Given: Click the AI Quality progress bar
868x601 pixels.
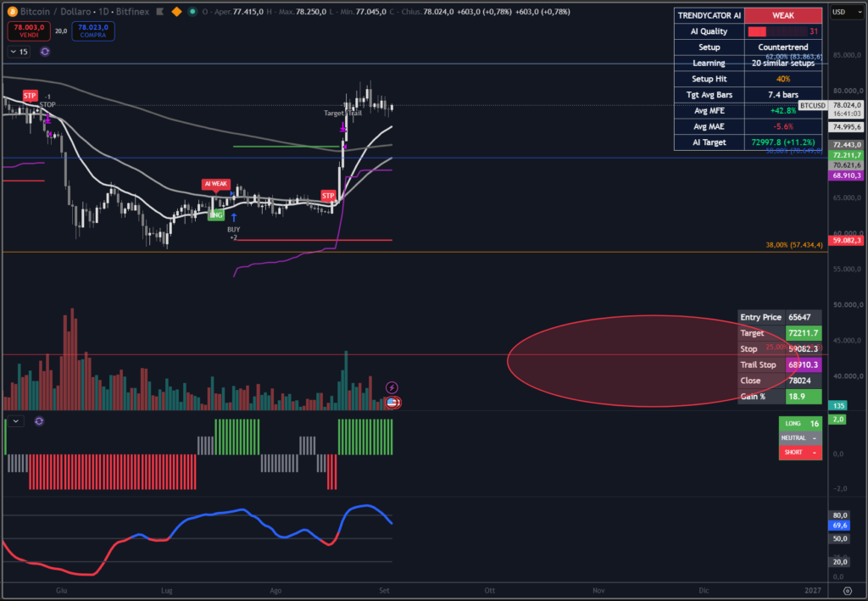Looking at the screenshot, I should tap(778, 31).
